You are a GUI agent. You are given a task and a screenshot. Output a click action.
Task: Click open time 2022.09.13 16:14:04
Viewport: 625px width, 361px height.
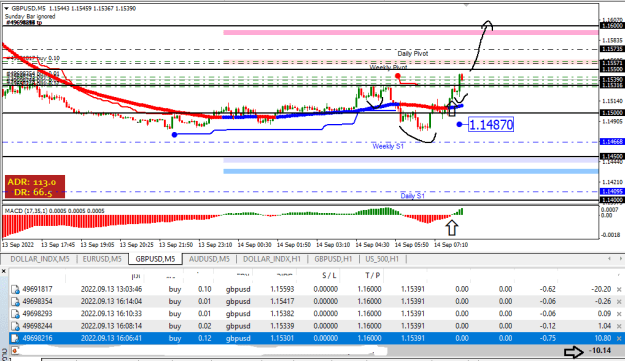111,302
